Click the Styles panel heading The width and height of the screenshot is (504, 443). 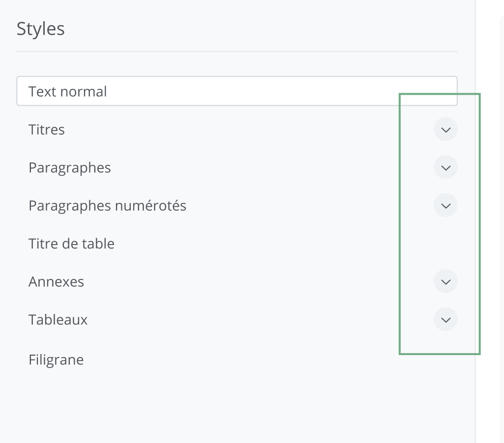click(x=41, y=29)
